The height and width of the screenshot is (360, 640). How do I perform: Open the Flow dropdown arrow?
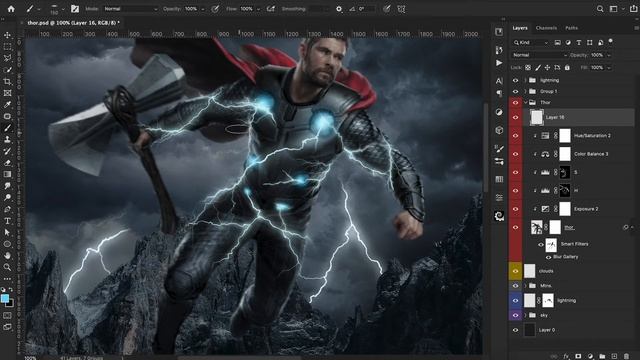[258, 9]
